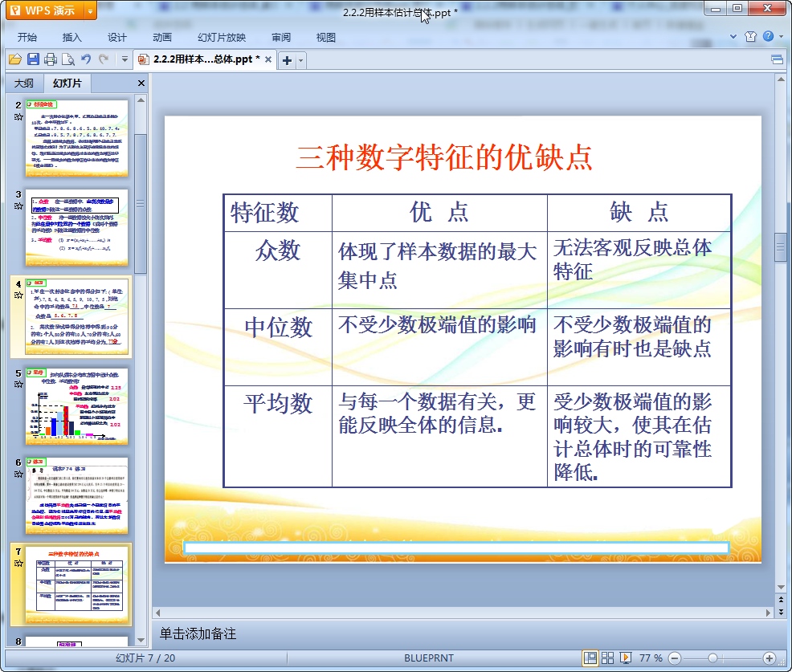The width and height of the screenshot is (792, 672).
Task: Click the slide title 三种数字特征的优缺点
Action: (x=444, y=157)
